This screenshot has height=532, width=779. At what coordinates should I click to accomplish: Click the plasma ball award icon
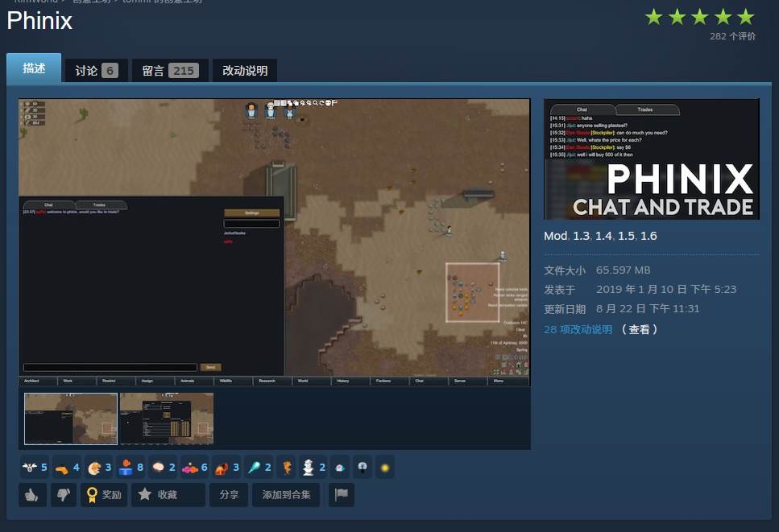(x=363, y=467)
